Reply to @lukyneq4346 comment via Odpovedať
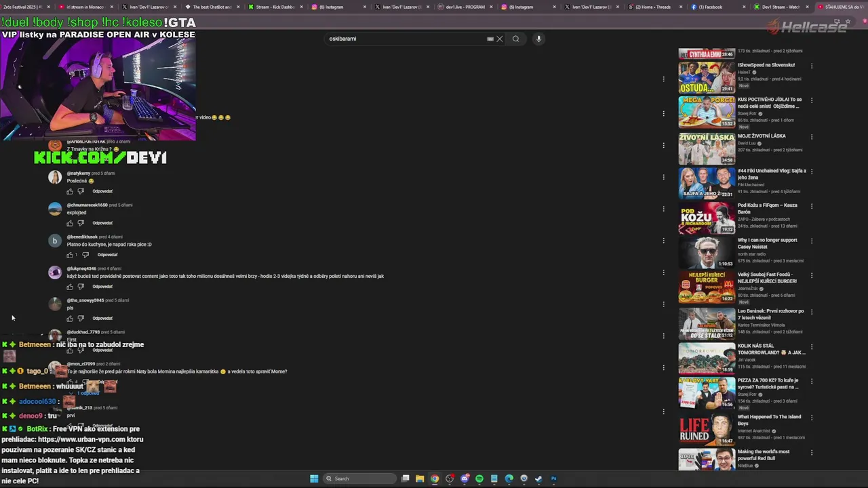 [x=102, y=287]
